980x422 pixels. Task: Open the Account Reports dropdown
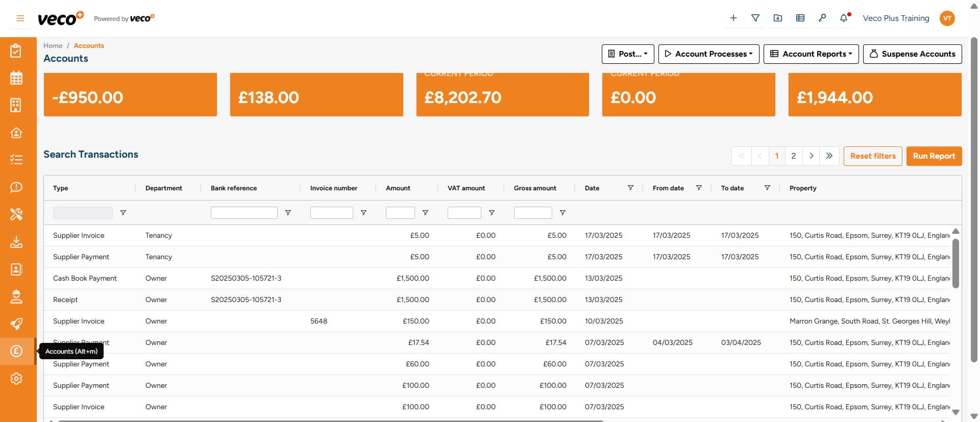[811, 54]
